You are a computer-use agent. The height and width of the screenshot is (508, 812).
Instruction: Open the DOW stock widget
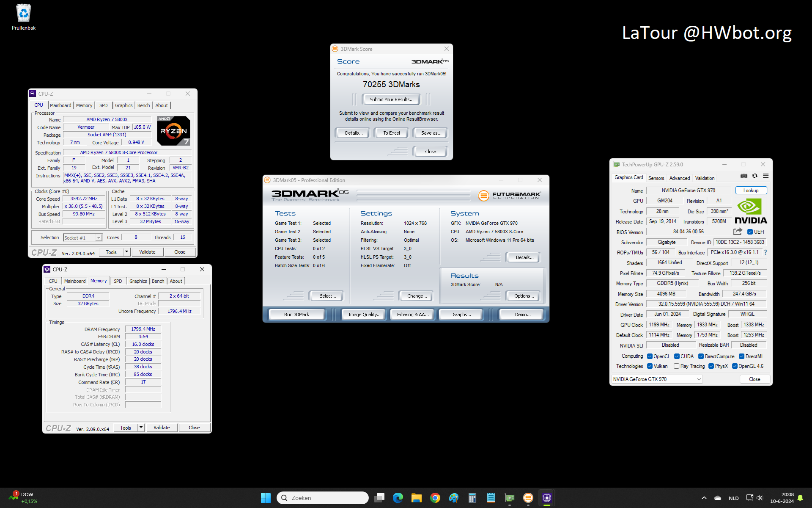(x=23, y=498)
